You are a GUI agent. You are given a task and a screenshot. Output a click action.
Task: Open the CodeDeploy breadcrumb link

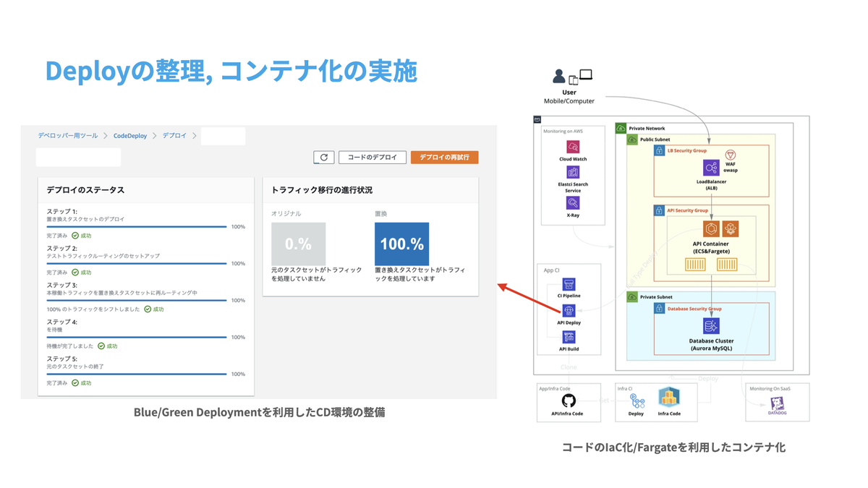[130, 136]
